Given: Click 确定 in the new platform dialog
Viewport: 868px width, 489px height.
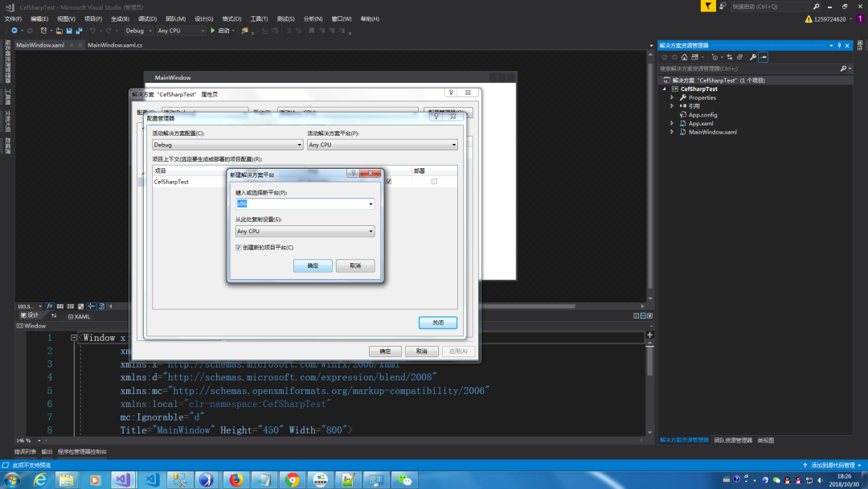Looking at the screenshot, I should click(x=313, y=265).
